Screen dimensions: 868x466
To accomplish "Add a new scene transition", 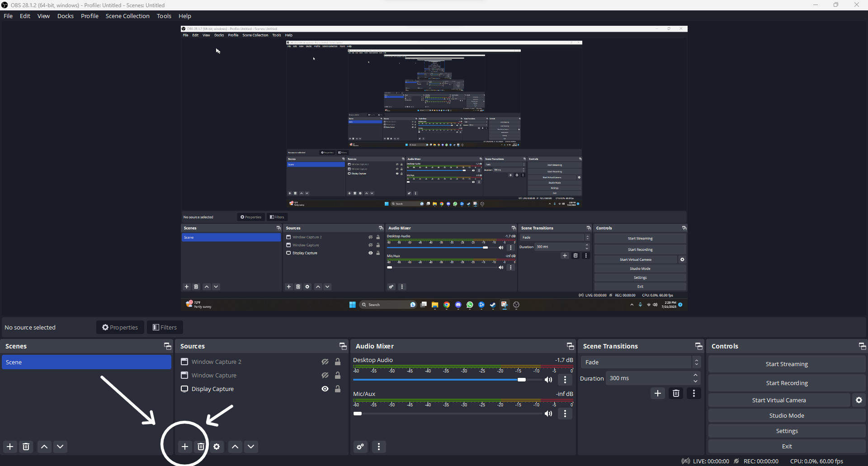I will [x=658, y=393].
